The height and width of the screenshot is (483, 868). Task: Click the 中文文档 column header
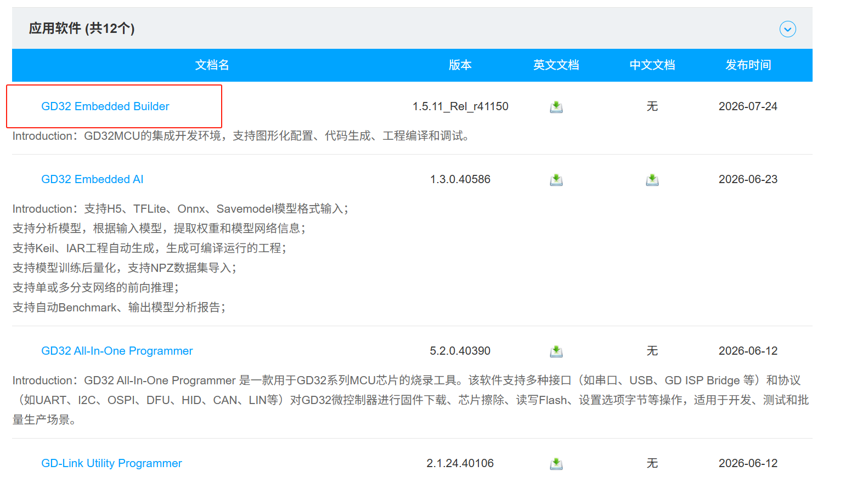(652, 65)
